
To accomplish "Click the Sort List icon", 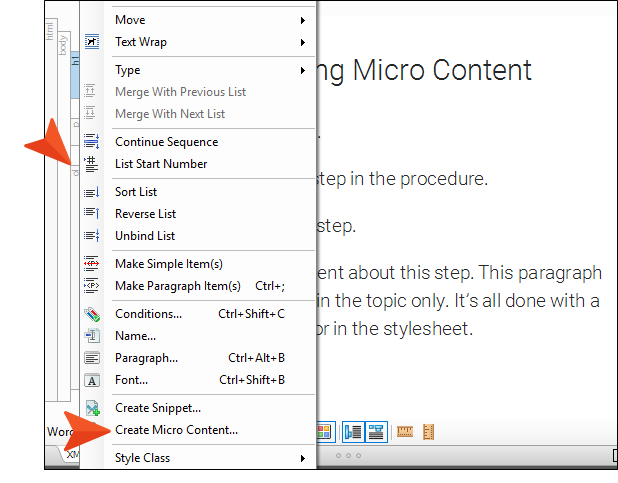I will click(x=91, y=192).
